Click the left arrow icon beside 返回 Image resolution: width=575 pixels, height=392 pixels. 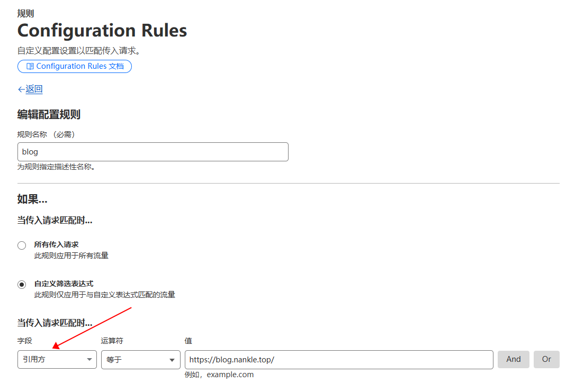point(21,89)
